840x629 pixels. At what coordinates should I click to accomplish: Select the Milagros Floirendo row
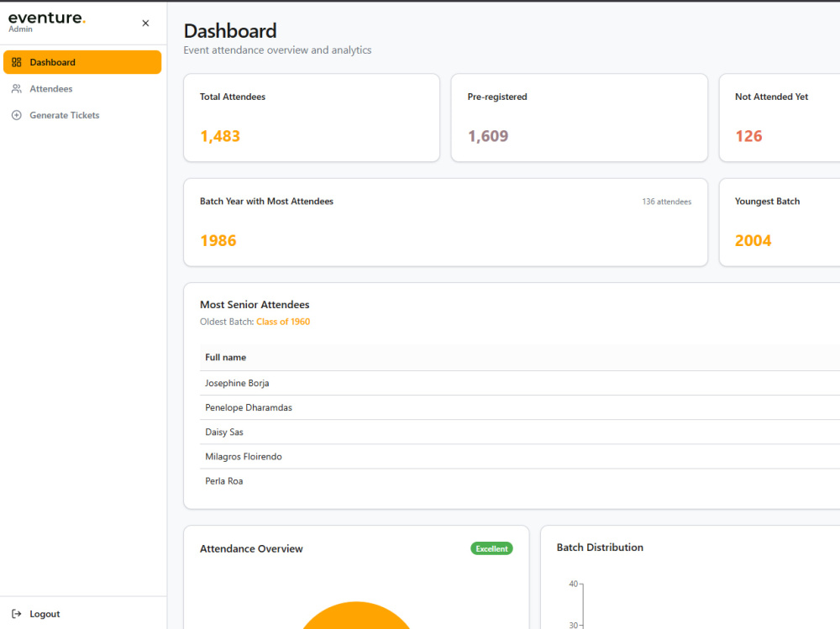pos(520,457)
